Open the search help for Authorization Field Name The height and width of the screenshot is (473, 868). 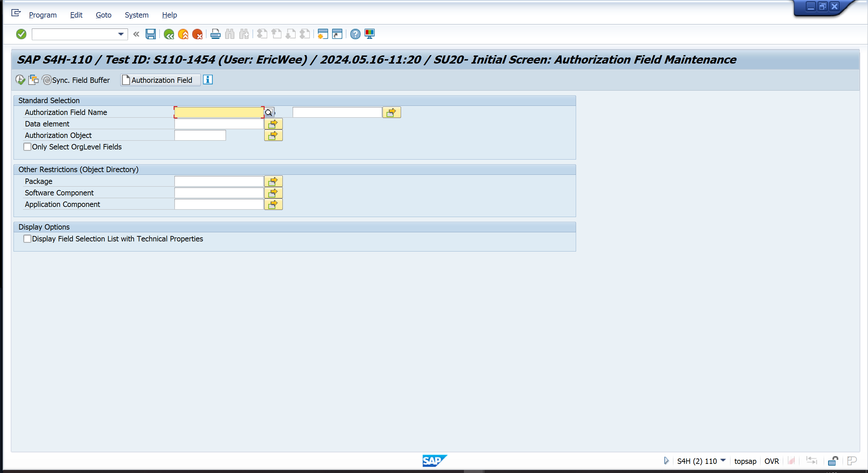[x=269, y=112]
